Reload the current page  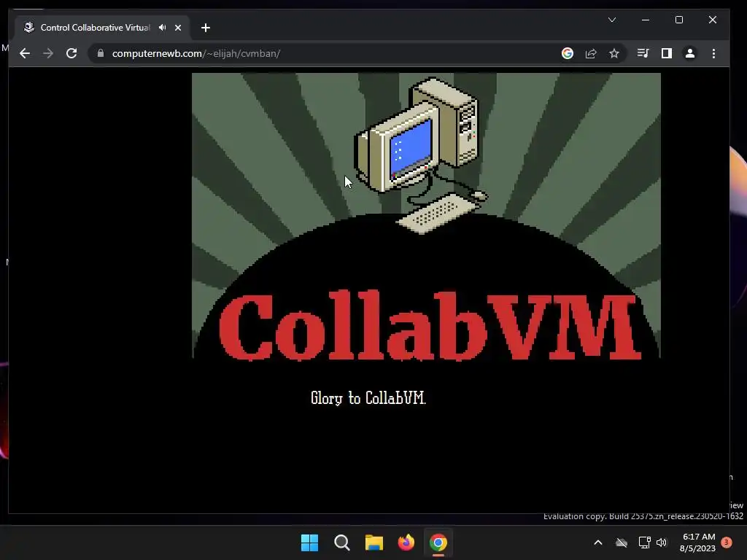(71, 53)
